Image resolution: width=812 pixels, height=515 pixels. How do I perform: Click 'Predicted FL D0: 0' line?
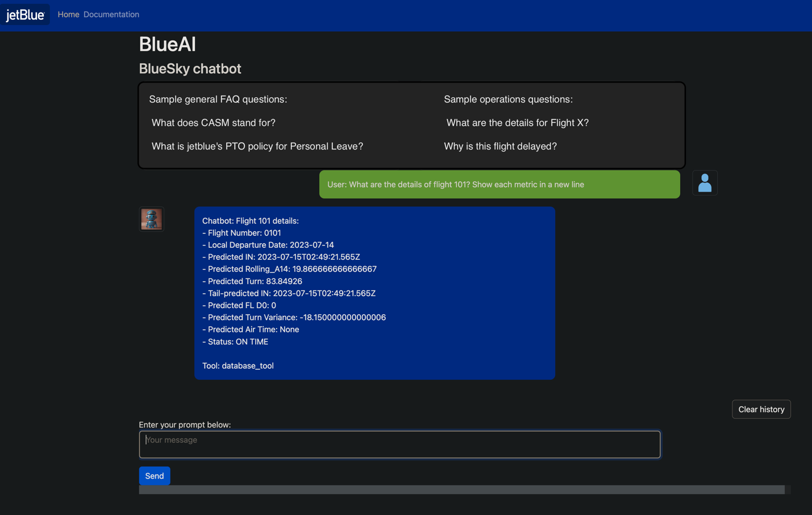(239, 305)
